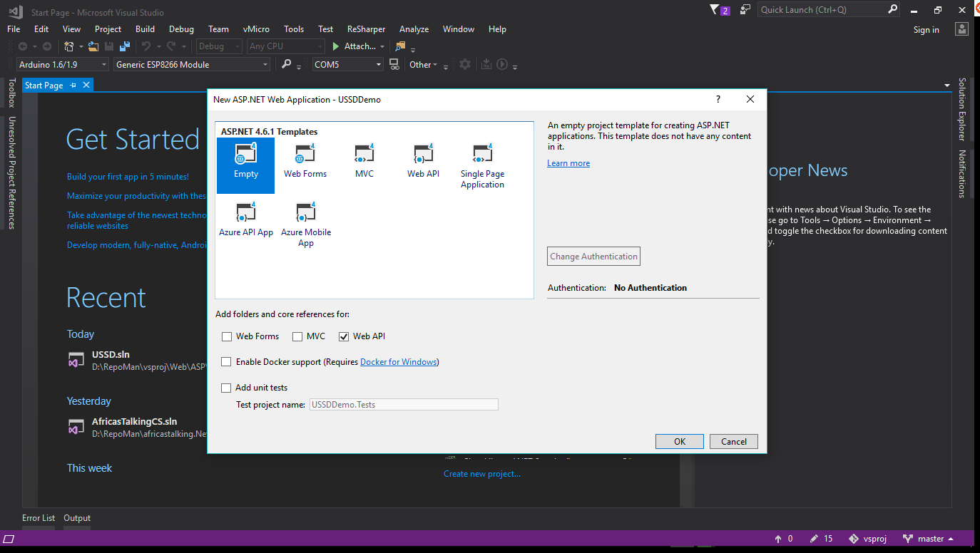
Task: Click the vMicro search magnifier icon
Action: click(287, 64)
